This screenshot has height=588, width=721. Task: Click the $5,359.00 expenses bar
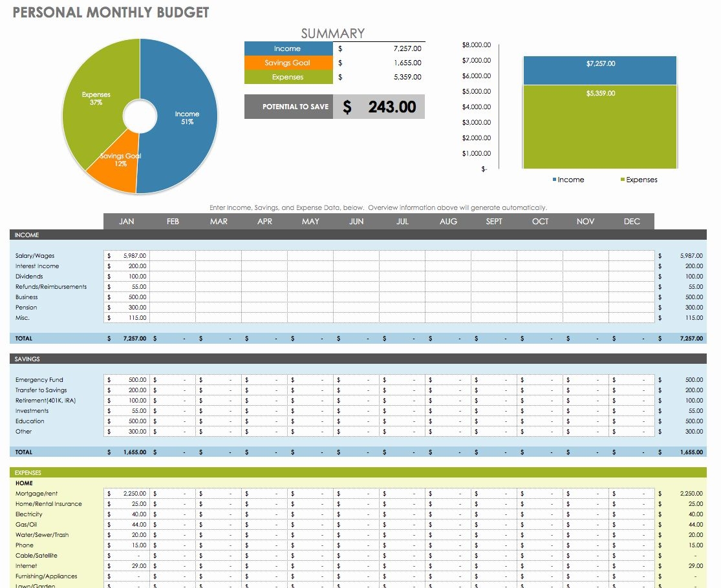600,127
